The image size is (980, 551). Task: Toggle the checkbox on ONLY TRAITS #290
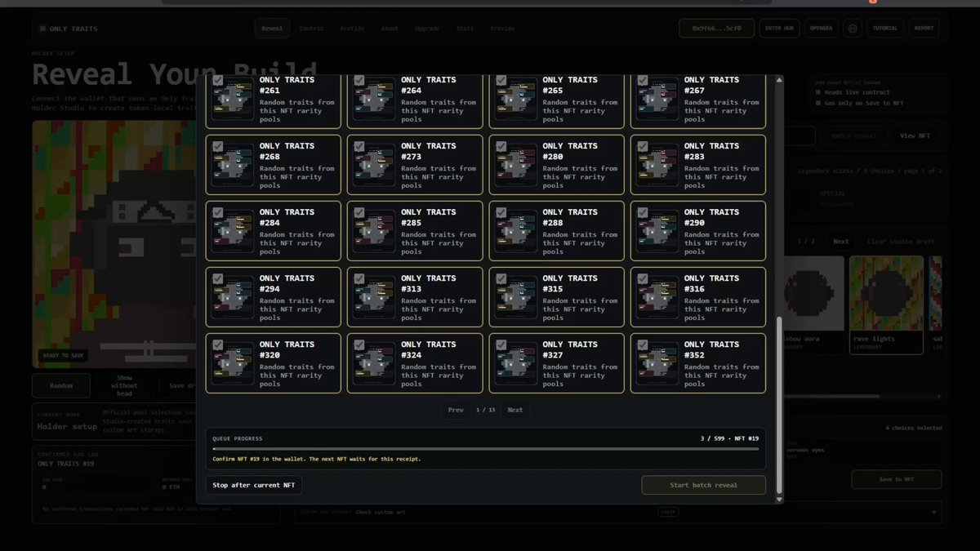[643, 212]
